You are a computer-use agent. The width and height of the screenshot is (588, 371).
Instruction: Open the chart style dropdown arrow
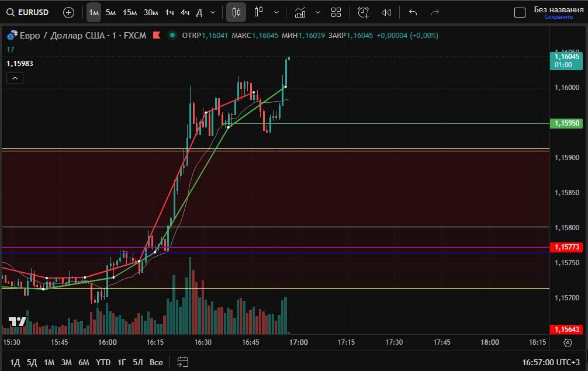(276, 12)
